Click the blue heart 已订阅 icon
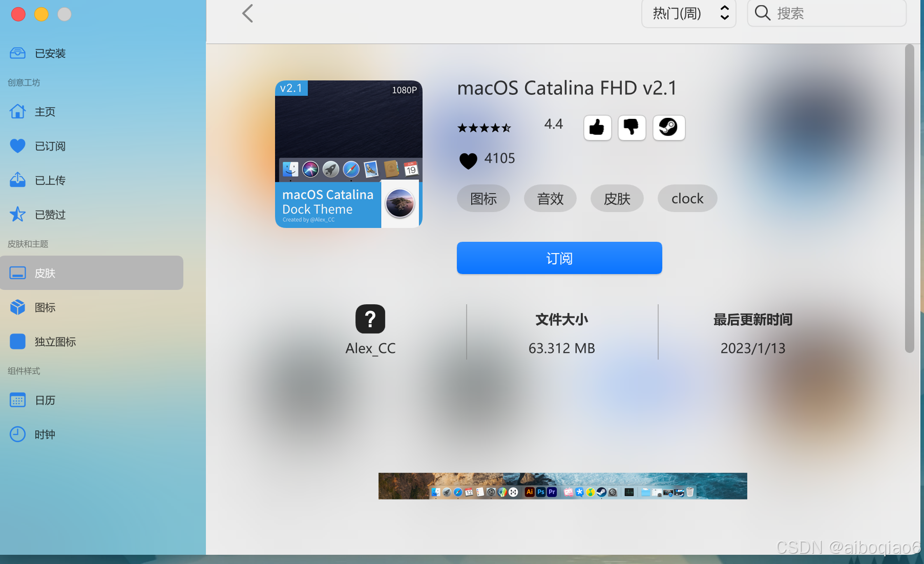Viewport: 924px width, 564px height. tap(17, 146)
